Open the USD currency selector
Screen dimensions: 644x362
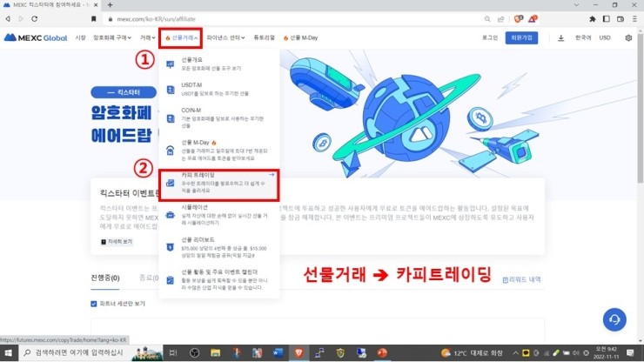pyautogui.click(x=605, y=37)
